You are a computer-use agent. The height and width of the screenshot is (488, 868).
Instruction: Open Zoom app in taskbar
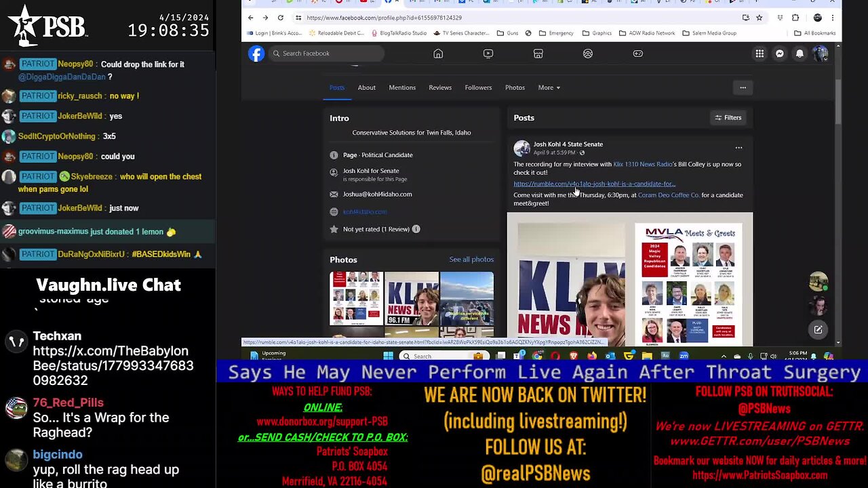pyautogui.click(x=684, y=356)
